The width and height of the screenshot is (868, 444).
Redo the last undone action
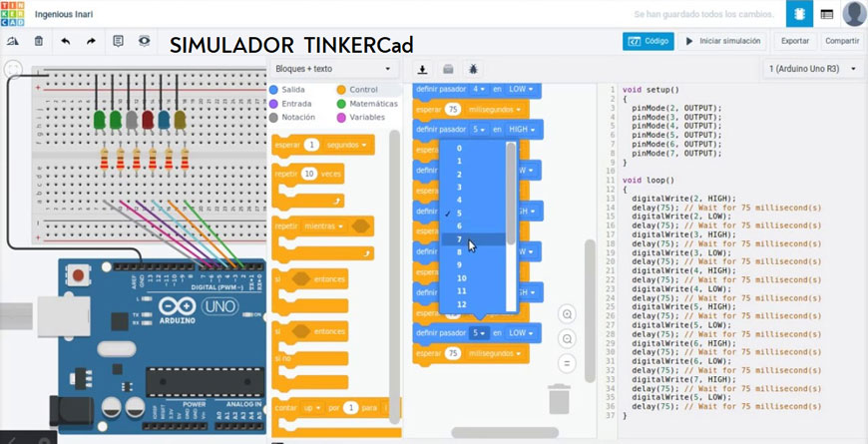91,41
